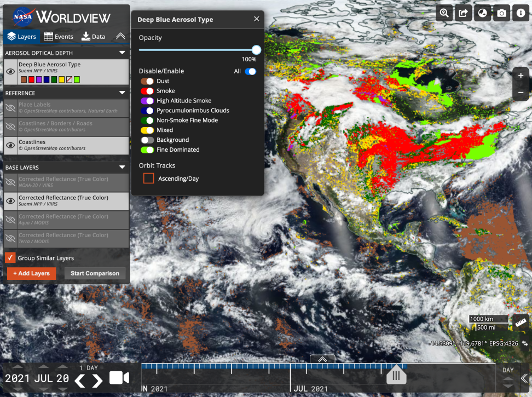
Task: Show the Place Labels layer
Action: click(10, 107)
